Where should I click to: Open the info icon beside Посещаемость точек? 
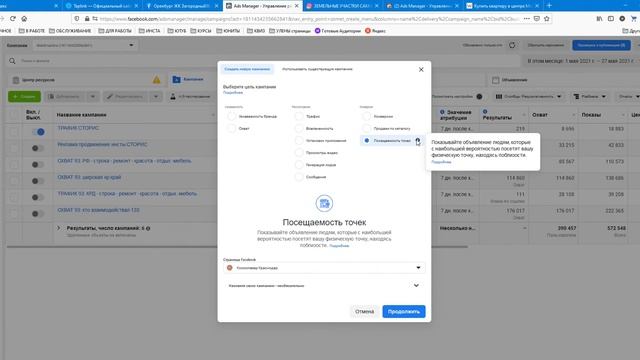click(418, 140)
